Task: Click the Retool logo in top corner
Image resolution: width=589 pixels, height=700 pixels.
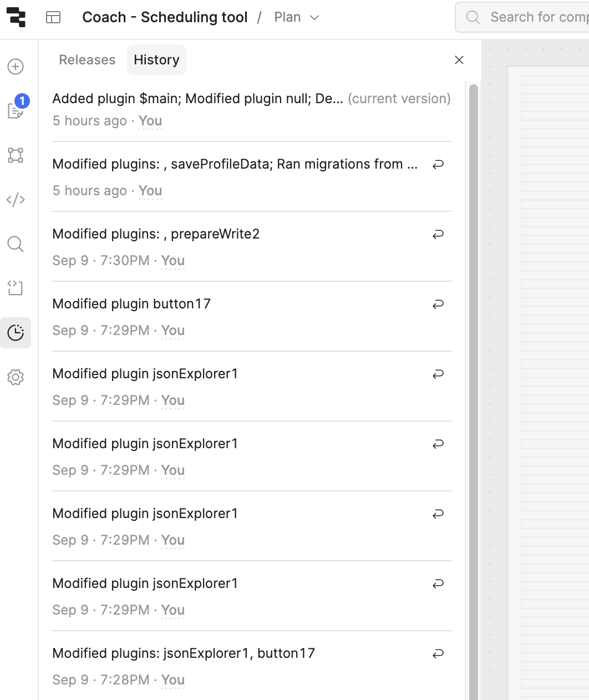Action: 16,17
